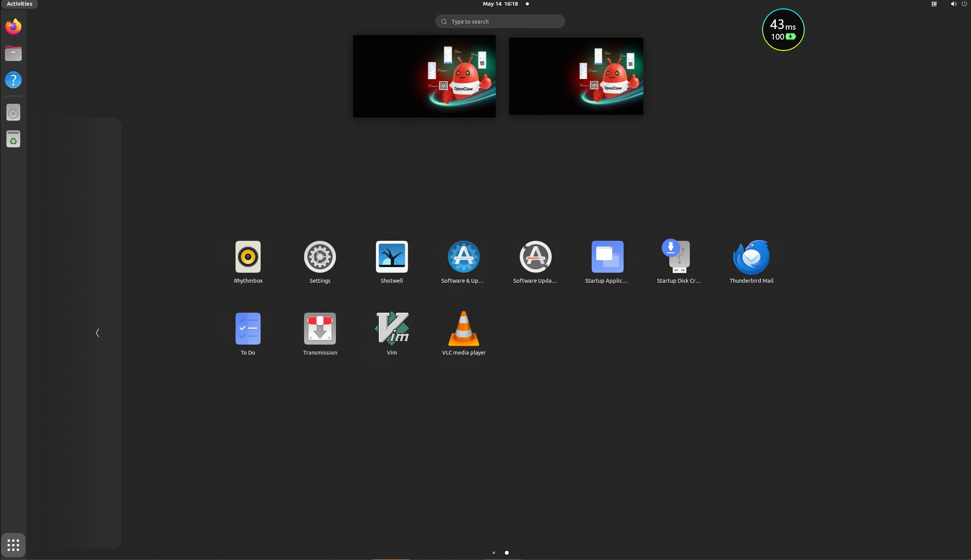Click the Activities button

click(x=20, y=4)
